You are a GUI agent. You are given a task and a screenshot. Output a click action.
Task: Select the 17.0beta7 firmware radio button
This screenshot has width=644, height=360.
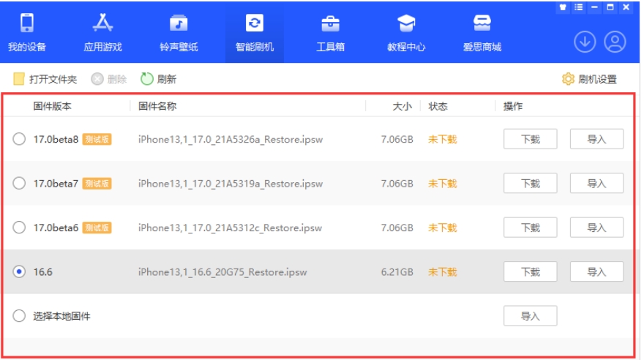(x=20, y=184)
